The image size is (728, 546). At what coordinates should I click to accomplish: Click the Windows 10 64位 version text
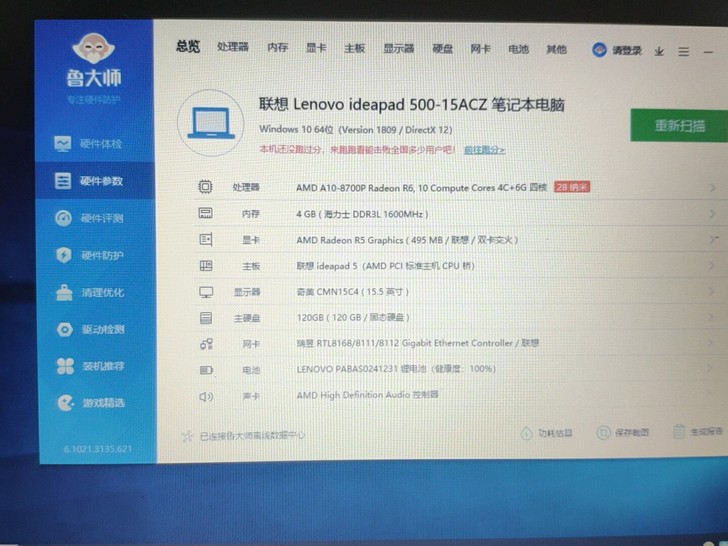[x=356, y=130]
